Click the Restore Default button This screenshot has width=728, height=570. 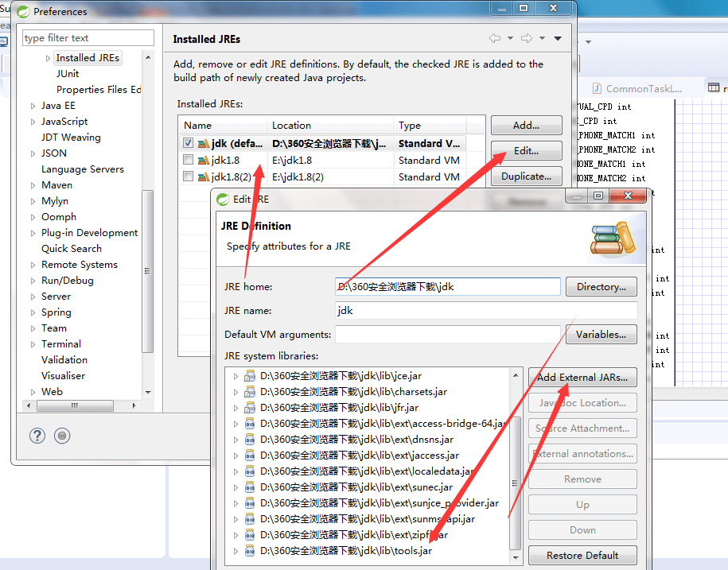(582, 555)
